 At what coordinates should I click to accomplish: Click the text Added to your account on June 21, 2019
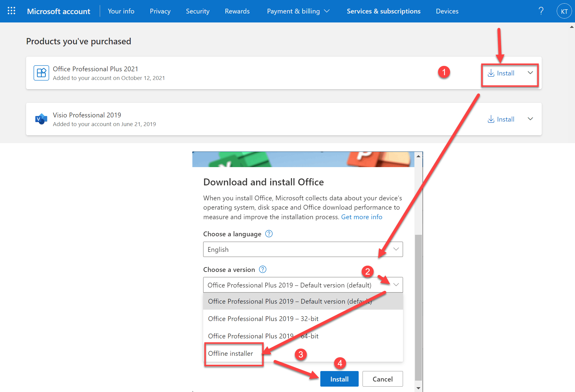pyautogui.click(x=104, y=124)
